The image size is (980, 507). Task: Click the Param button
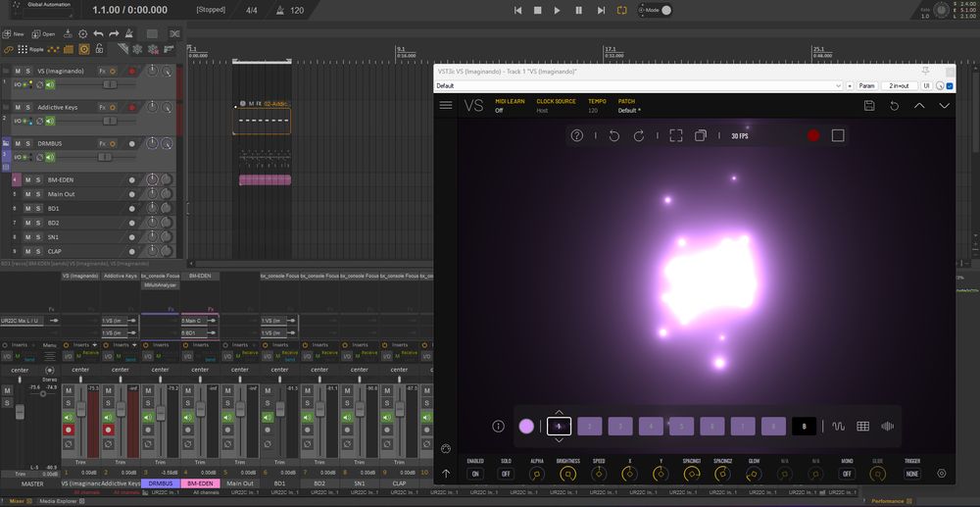click(866, 85)
